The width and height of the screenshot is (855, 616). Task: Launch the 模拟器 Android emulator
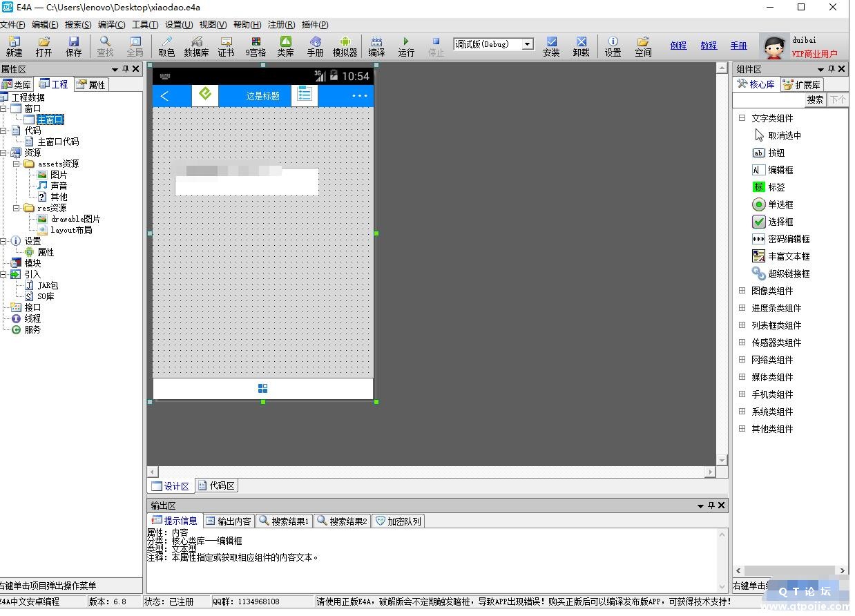pos(345,46)
